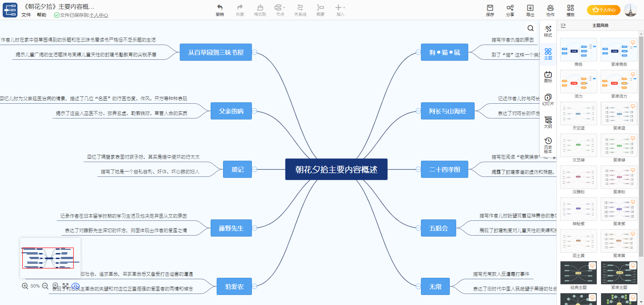Apply the 淡雅粉 theme thumbnail
This screenshot has height=305, width=644.
coord(579,177)
